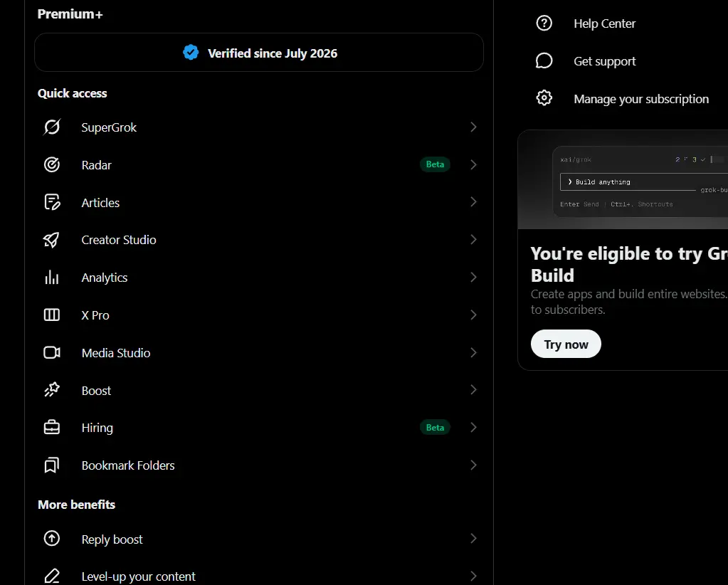The width and height of the screenshot is (728, 585).
Task: Click the SuperGrok icon
Action: [x=51, y=127]
